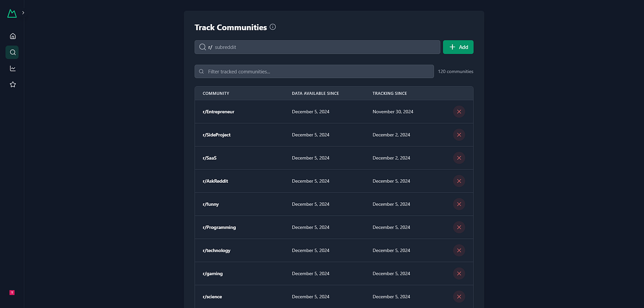644x308 pixels.
Task: Focus the r/ subreddit input field
Action: pos(317,47)
